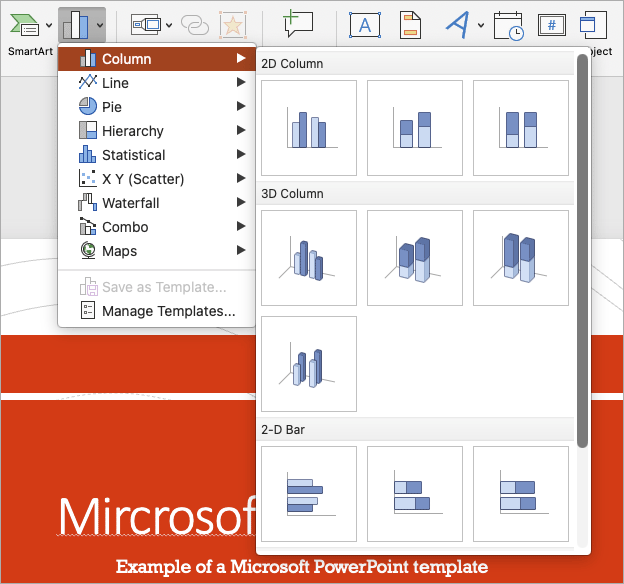Click the Slide Number icon
The image size is (624, 584).
(x=552, y=25)
